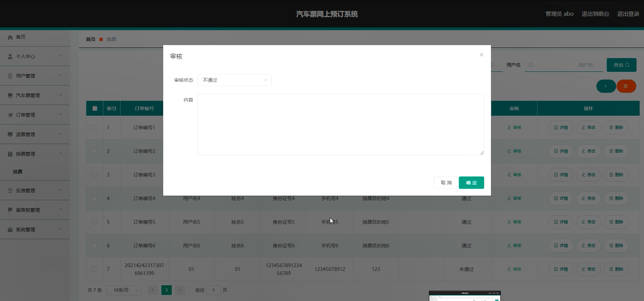This screenshot has width=644, height=301.
Task: Confirm the audit with 确定 button
Action: [x=472, y=182]
